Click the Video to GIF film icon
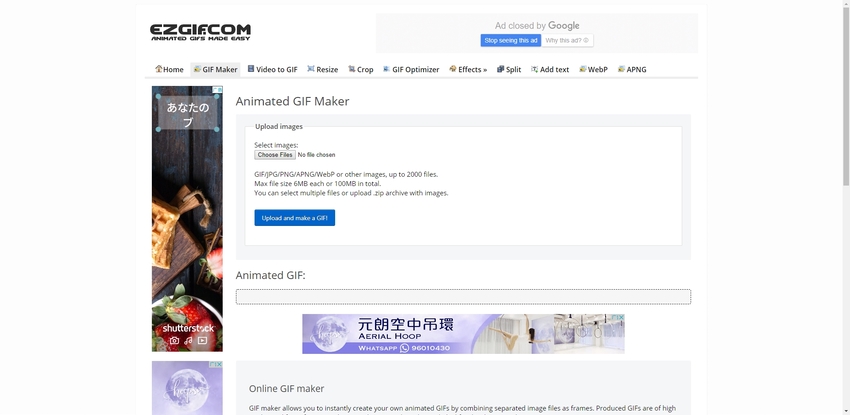 coord(251,69)
